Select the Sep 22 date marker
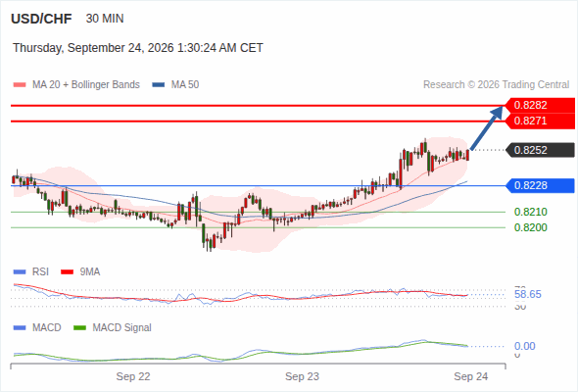The height and width of the screenshot is (392, 578). [x=133, y=376]
